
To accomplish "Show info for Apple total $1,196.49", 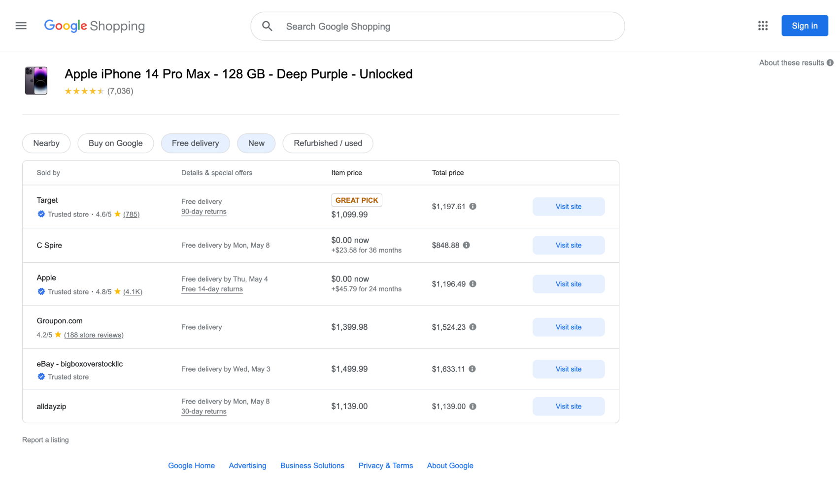I will click(472, 284).
